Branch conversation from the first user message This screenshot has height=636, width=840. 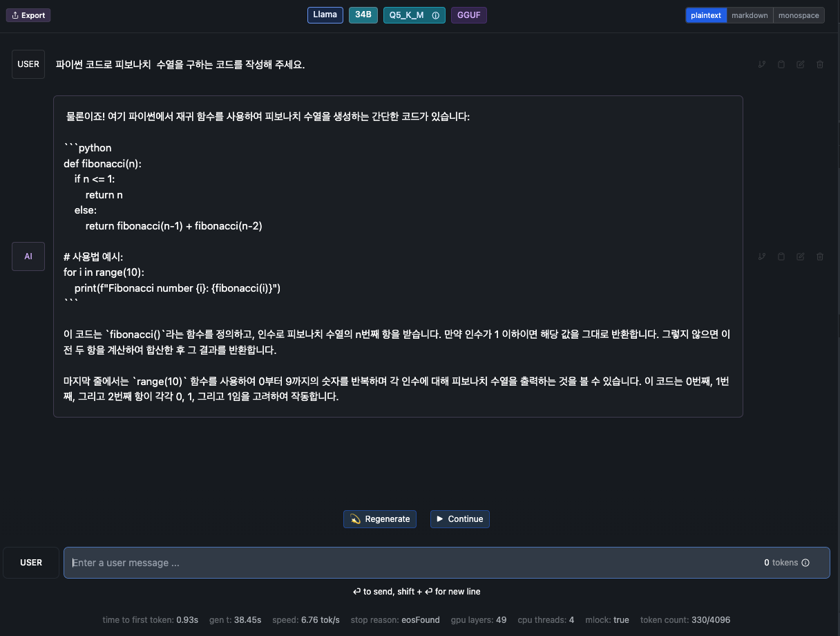pyautogui.click(x=762, y=64)
